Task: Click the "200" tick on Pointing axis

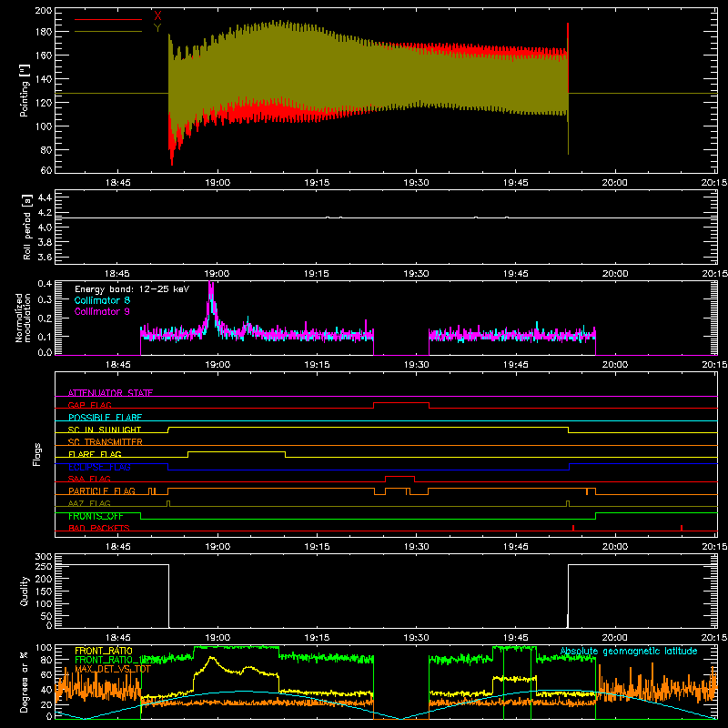Action: [44, 11]
